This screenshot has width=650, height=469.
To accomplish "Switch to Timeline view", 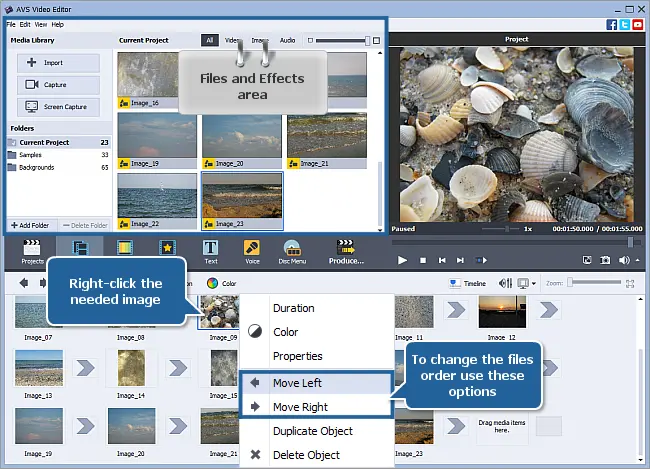I will [x=468, y=283].
